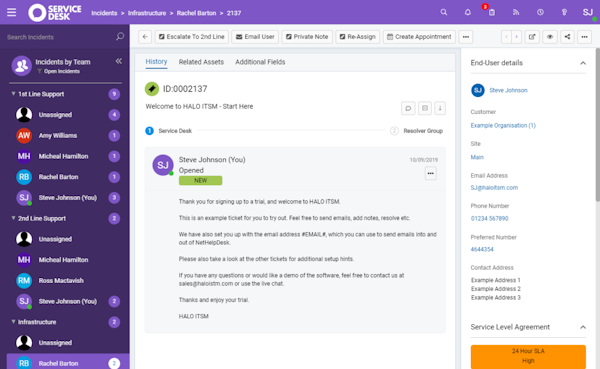Open the notifications bell
The image size is (600, 369).
(468, 12)
